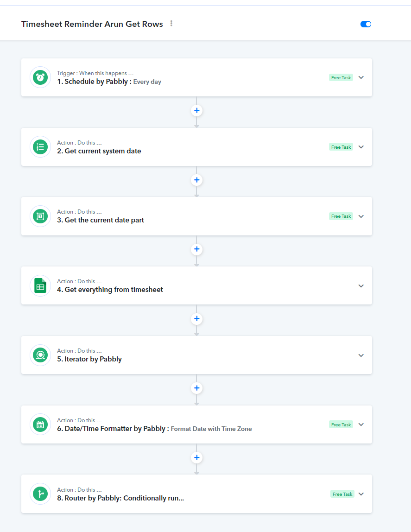This screenshot has width=411, height=532.
Task: Click the Date/Time Formatter calendar icon
Action: pos(40,424)
